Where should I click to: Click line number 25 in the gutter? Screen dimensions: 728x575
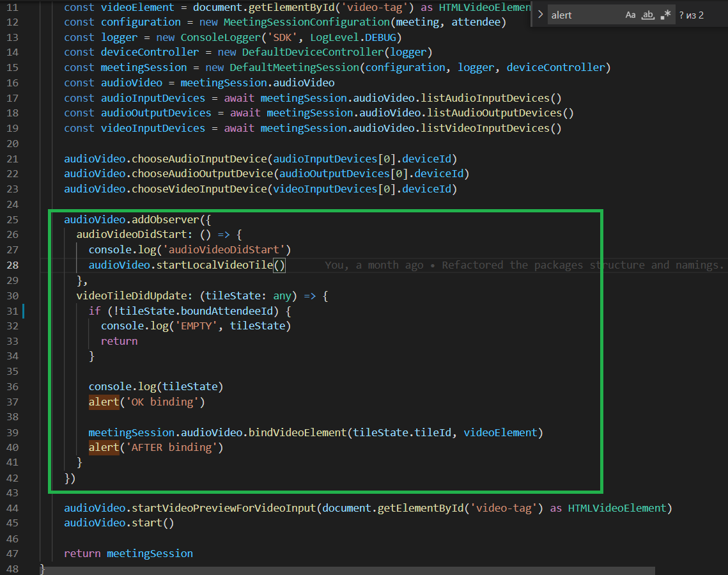pos(13,219)
